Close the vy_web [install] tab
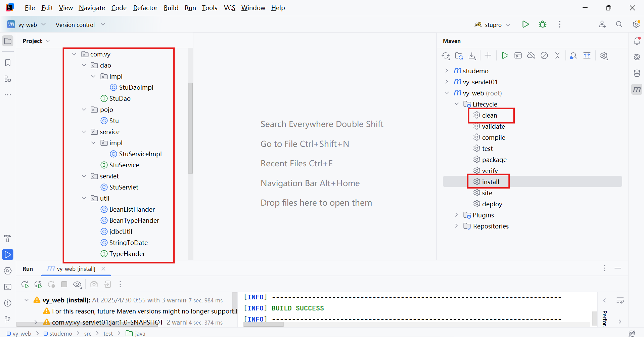This screenshot has width=644, height=337. pos(103,269)
